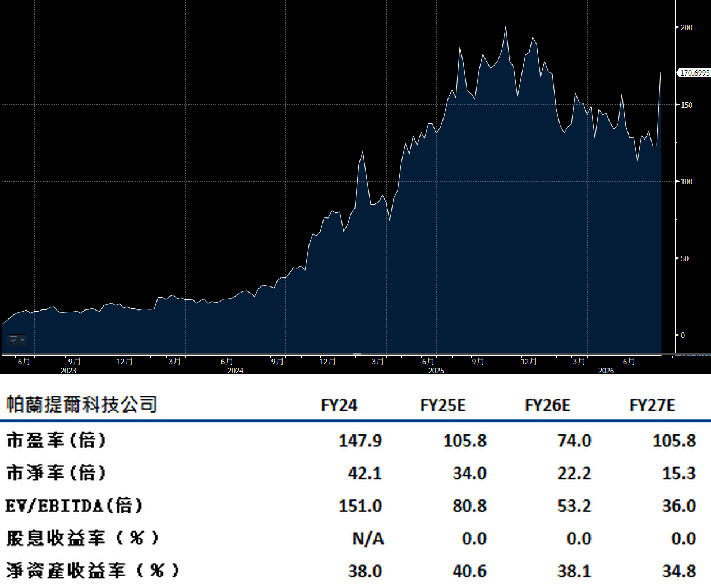Click the 80.8 EV/EBITDA value

(469, 506)
